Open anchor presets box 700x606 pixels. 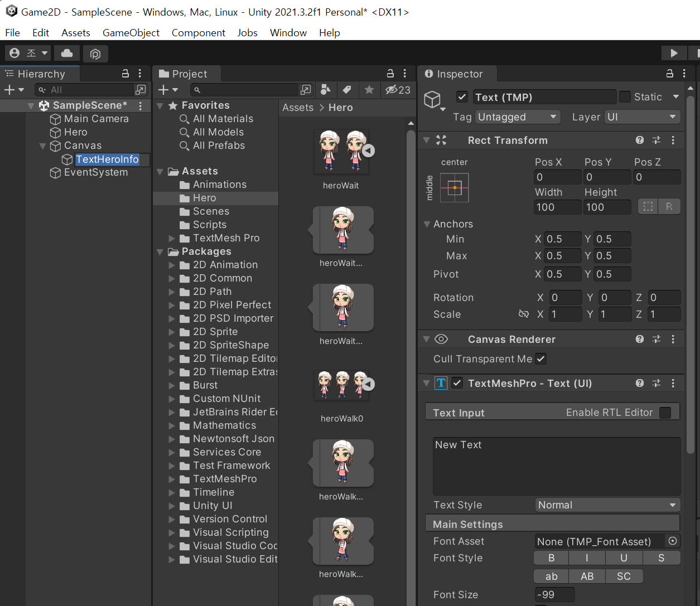(x=455, y=187)
